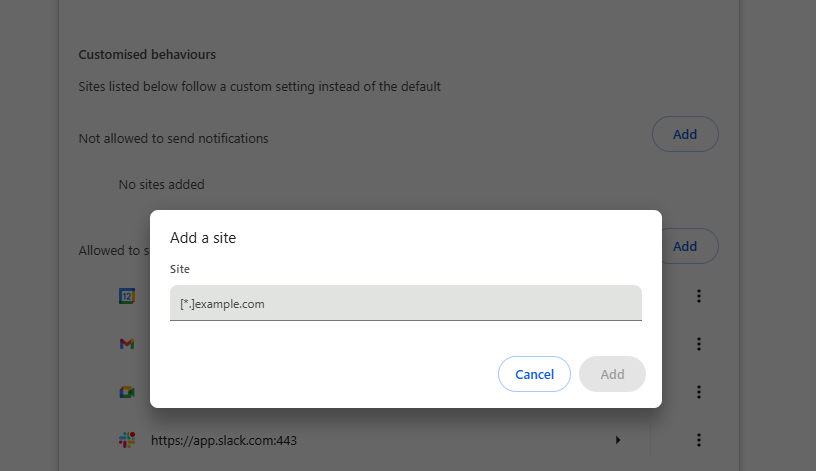Select the https://app.slack.com:443 entry
Viewport: 816px width, 471px height.
click(224, 440)
